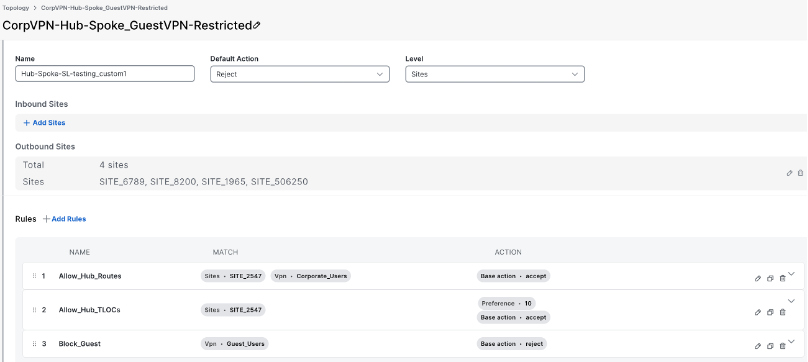Click the Allow_Hub_Routes rule name
The height and width of the screenshot is (362, 808).
pyautogui.click(x=90, y=276)
